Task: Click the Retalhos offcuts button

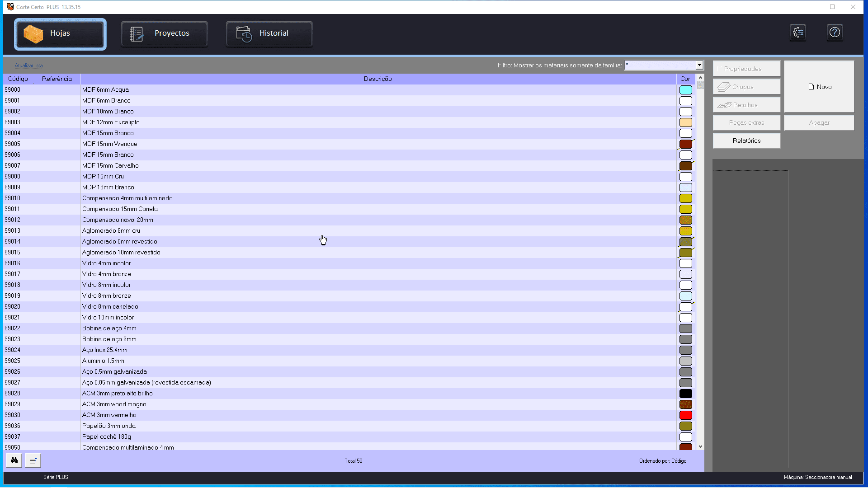Action: (746, 105)
